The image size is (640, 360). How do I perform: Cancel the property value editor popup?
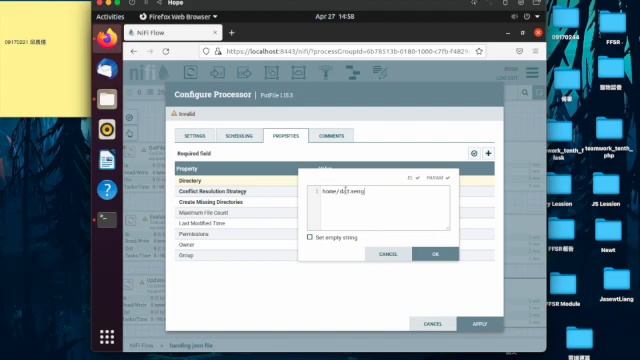tap(388, 254)
